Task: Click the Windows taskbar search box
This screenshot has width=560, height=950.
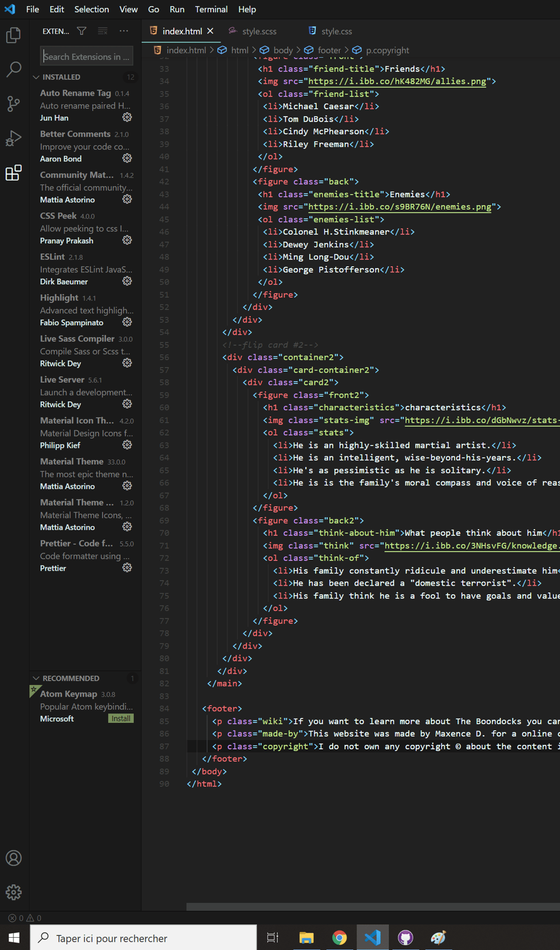Action: 143,938
